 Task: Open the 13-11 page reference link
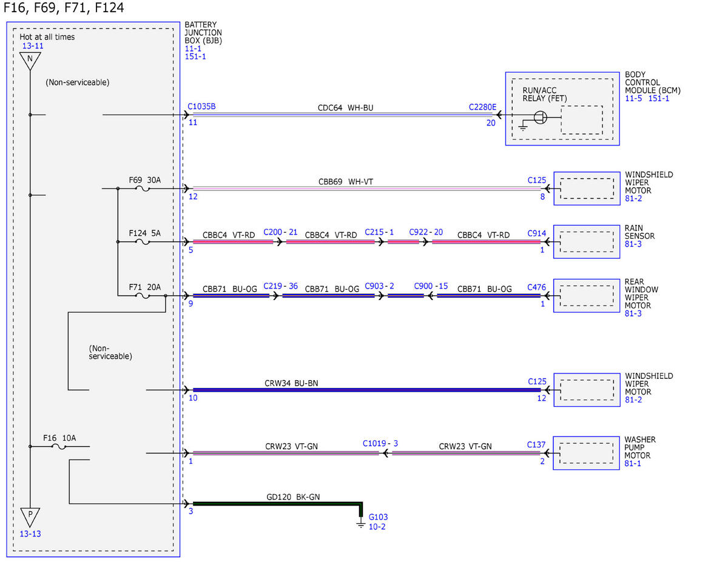click(x=32, y=46)
